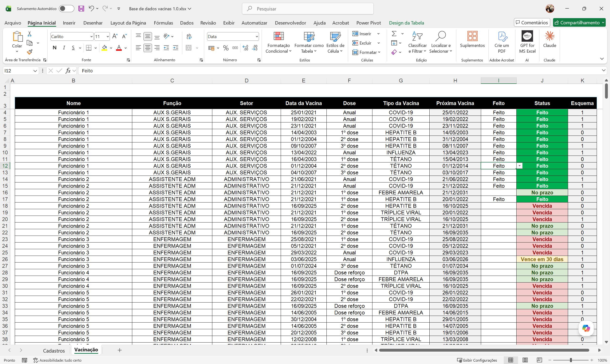The height and width of the screenshot is (364, 610).
Task: Click the Percent style icon
Action: (226, 48)
